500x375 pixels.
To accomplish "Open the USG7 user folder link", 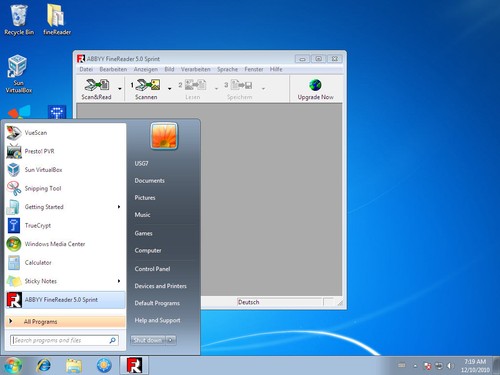I will click(141, 163).
